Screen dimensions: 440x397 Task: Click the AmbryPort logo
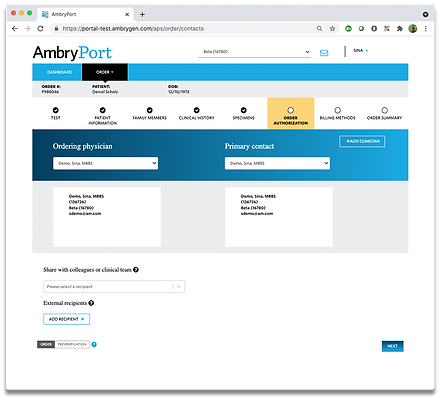coord(73,53)
